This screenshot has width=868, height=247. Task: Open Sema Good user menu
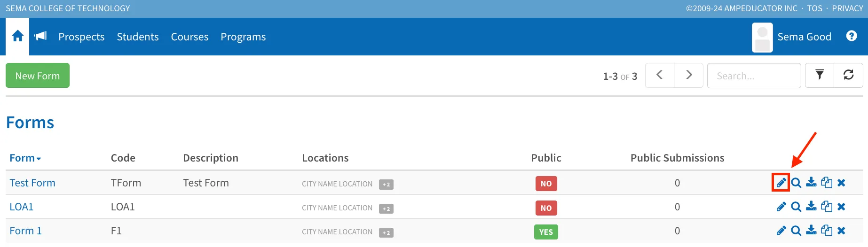[x=804, y=37]
